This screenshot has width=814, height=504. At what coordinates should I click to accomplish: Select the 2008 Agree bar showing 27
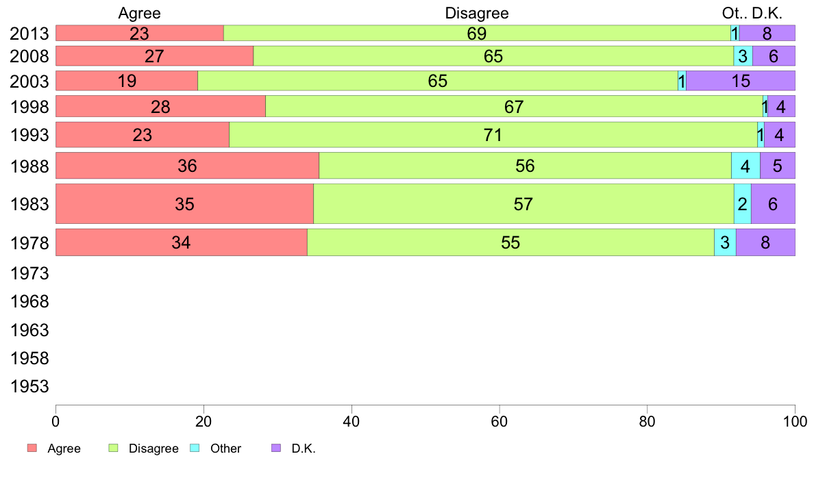point(154,56)
